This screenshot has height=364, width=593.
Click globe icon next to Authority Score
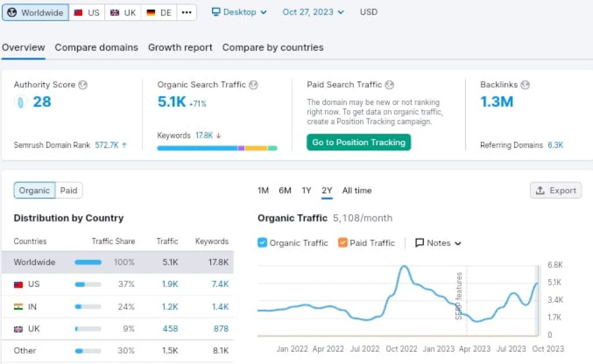pos(83,84)
